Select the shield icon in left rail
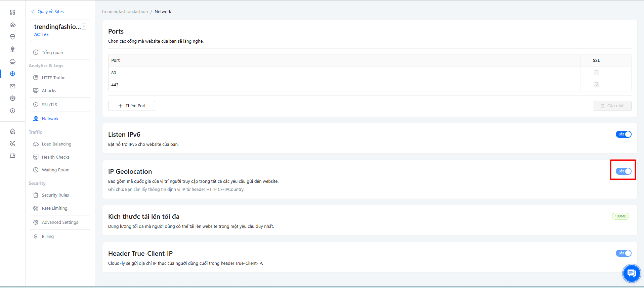 click(12, 111)
